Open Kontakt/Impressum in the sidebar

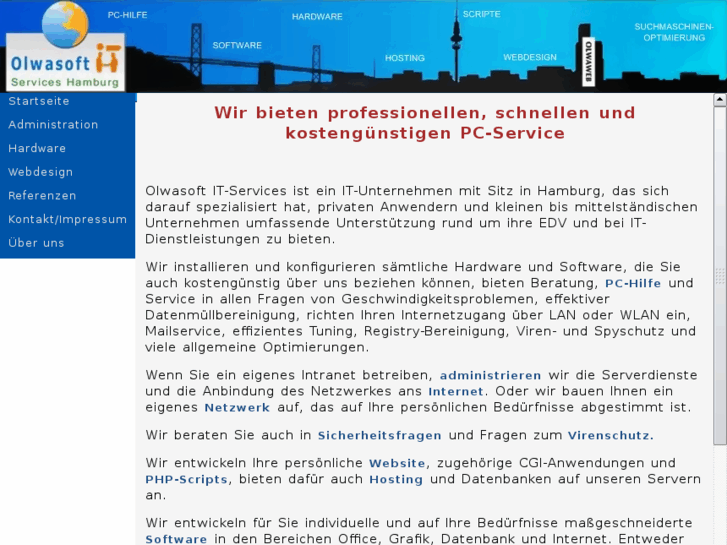(x=68, y=219)
